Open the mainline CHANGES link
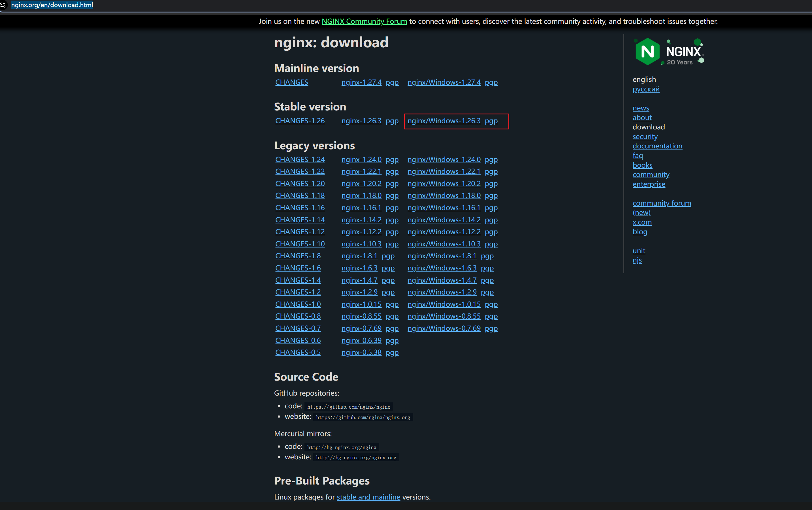Image resolution: width=812 pixels, height=510 pixels. (x=291, y=82)
